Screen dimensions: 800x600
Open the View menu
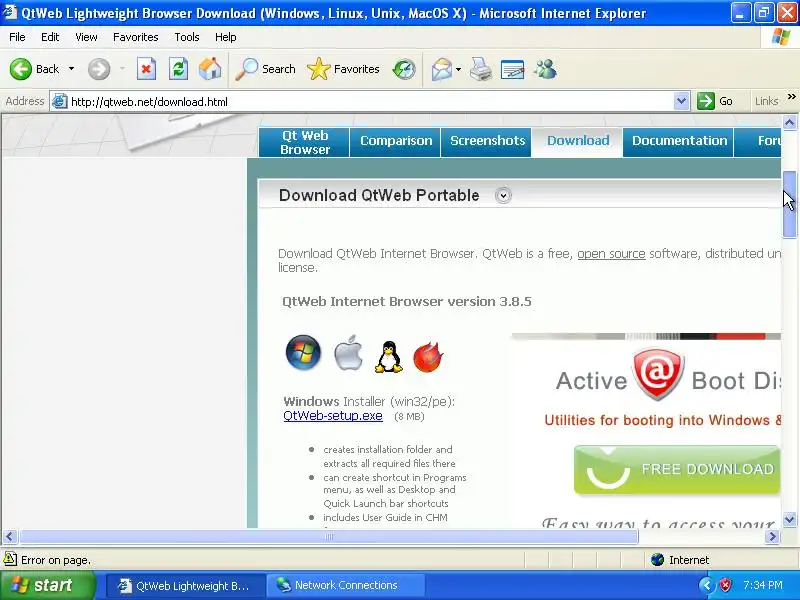pos(86,37)
